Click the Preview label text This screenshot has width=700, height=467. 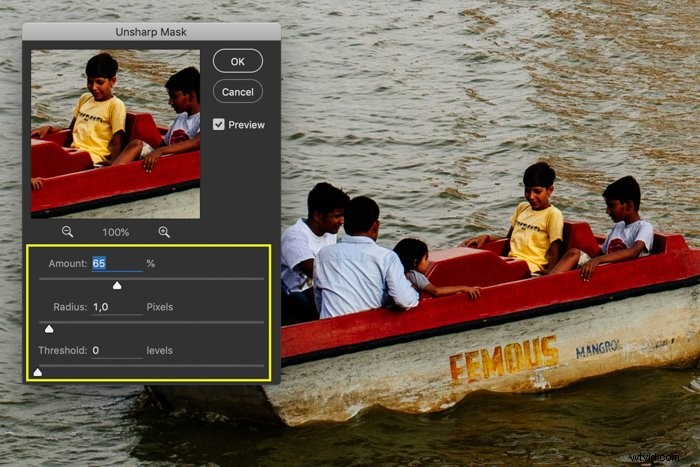(x=246, y=125)
